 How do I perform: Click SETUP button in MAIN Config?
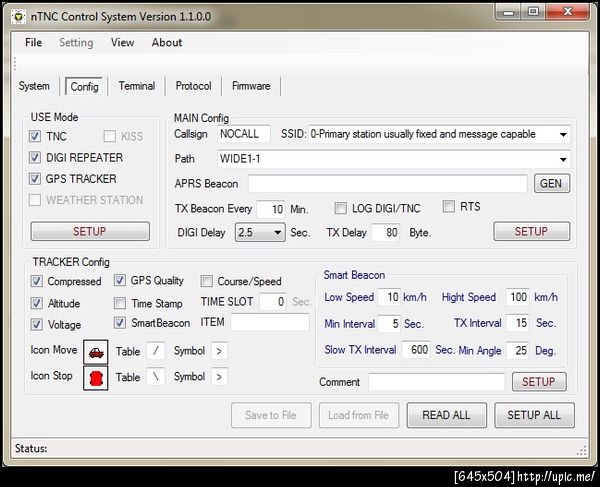(x=532, y=231)
